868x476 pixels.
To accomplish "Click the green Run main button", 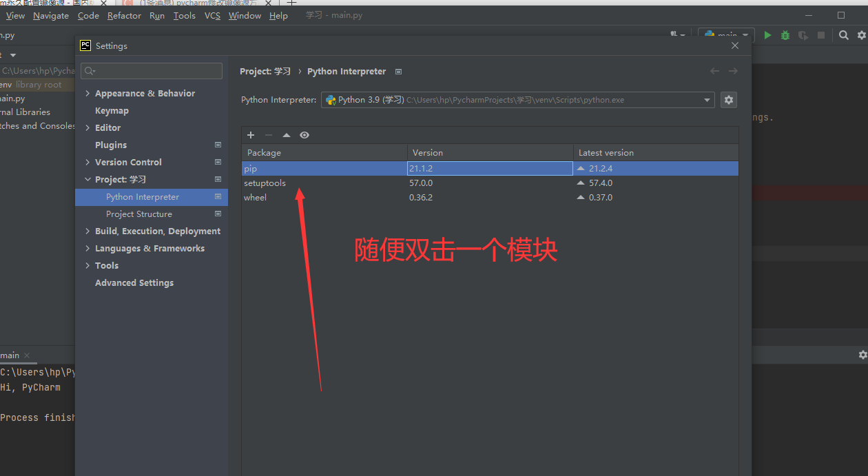I will (767, 35).
